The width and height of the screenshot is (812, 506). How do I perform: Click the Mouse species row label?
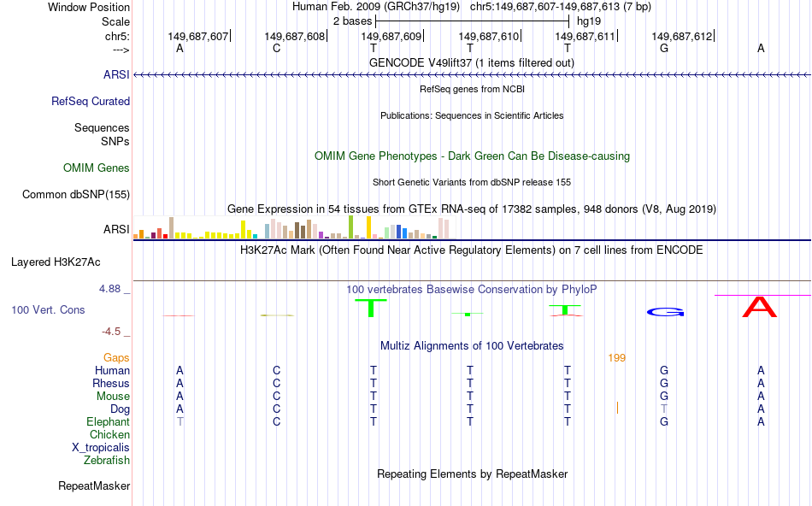point(113,397)
